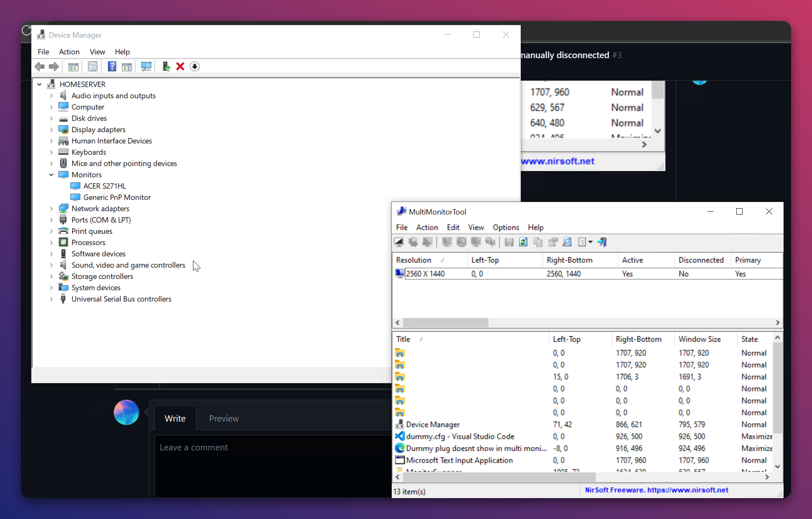The height and width of the screenshot is (519, 812).
Task: Scan for hardware changes in Device Manager
Action: click(x=146, y=66)
